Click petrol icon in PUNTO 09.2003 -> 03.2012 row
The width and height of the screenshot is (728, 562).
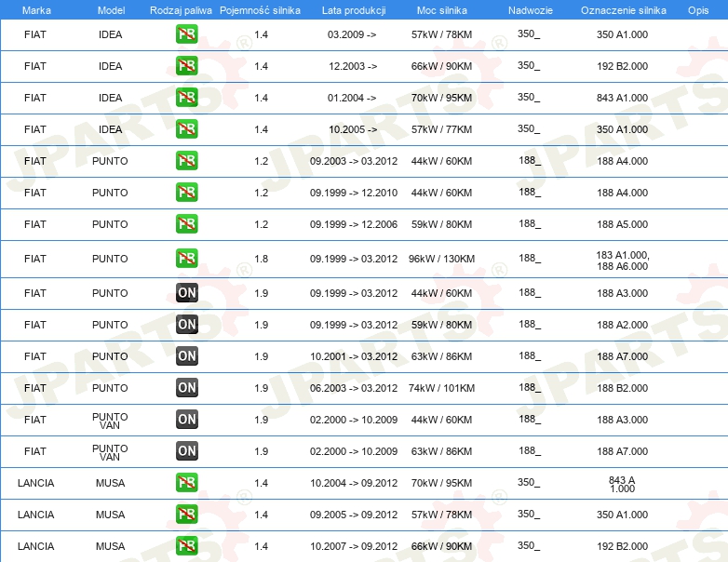point(186,160)
